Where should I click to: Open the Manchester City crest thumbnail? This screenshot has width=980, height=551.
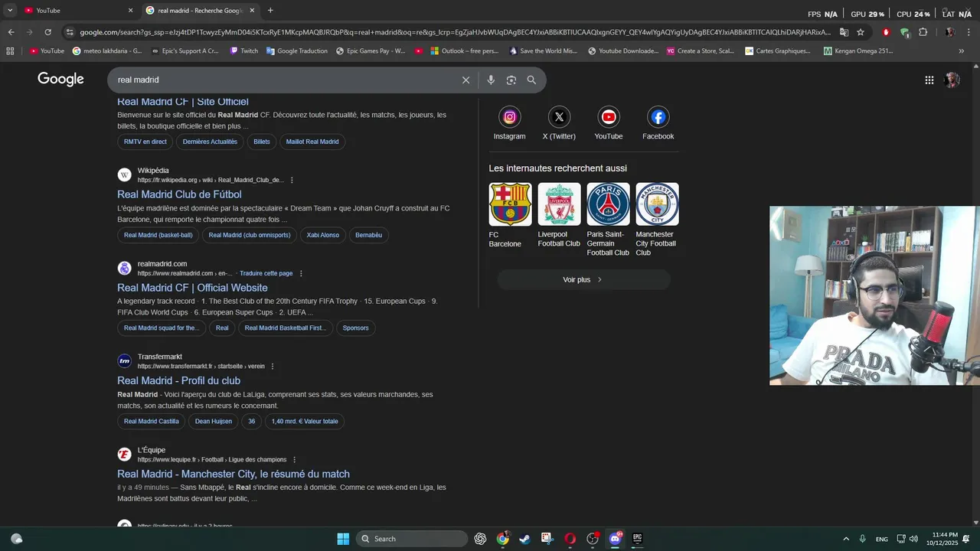click(x=657, y=204)
